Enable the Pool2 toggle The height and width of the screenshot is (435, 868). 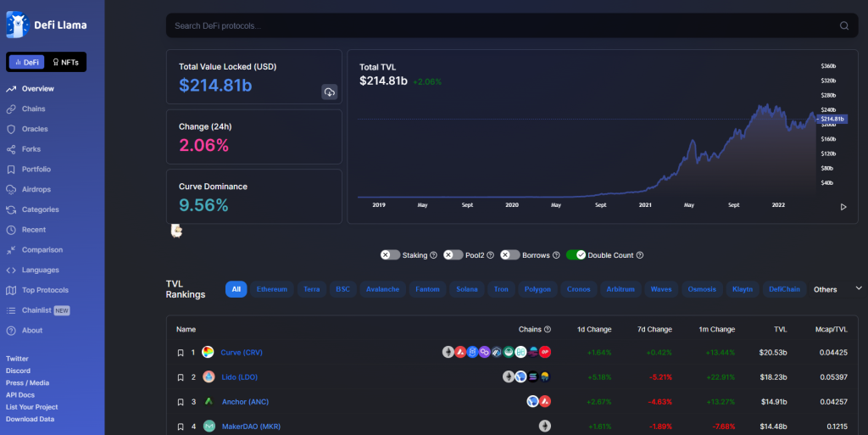[453, 255]
